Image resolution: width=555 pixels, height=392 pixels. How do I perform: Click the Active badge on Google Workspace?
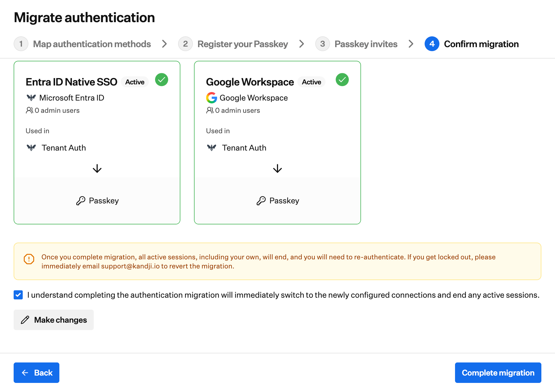312,82
